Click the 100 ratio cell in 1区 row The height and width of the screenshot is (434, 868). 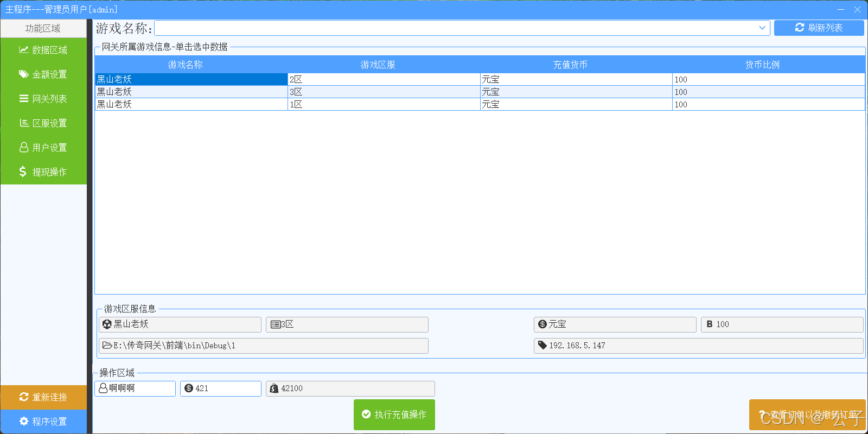769,104
